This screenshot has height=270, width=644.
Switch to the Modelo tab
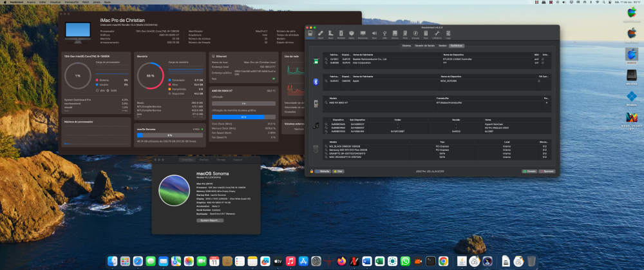443,46
